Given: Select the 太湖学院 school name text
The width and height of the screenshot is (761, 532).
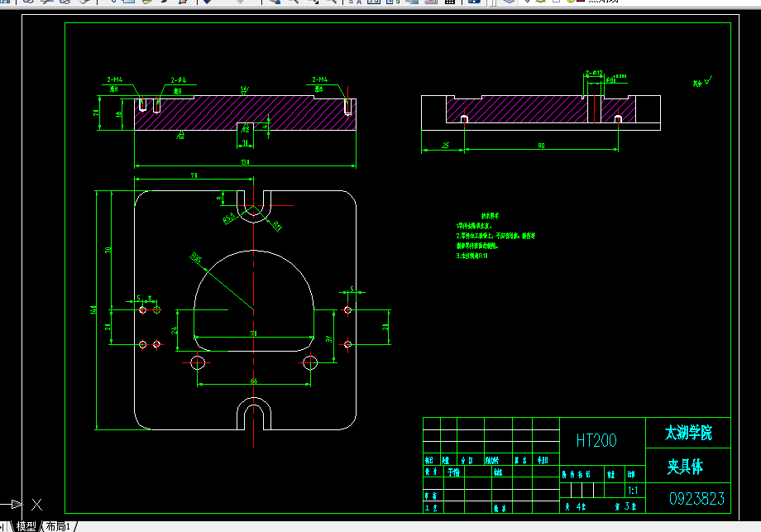Looking at the screenshot, I should pyautogui.click(x=687, y=433).
